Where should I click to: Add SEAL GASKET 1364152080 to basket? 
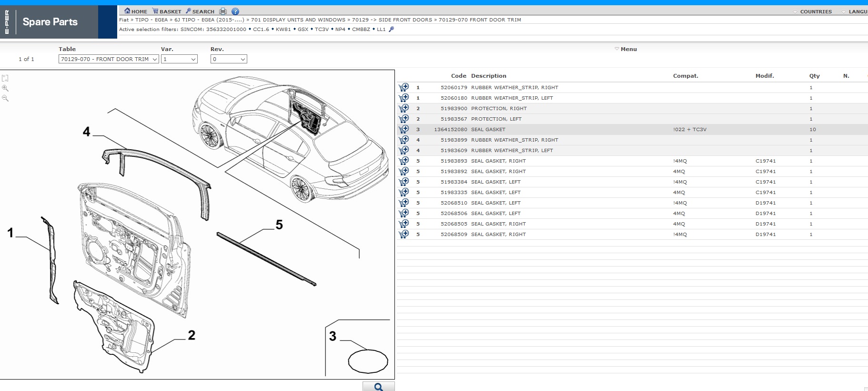pyautogui.click(x=404, y=129)
